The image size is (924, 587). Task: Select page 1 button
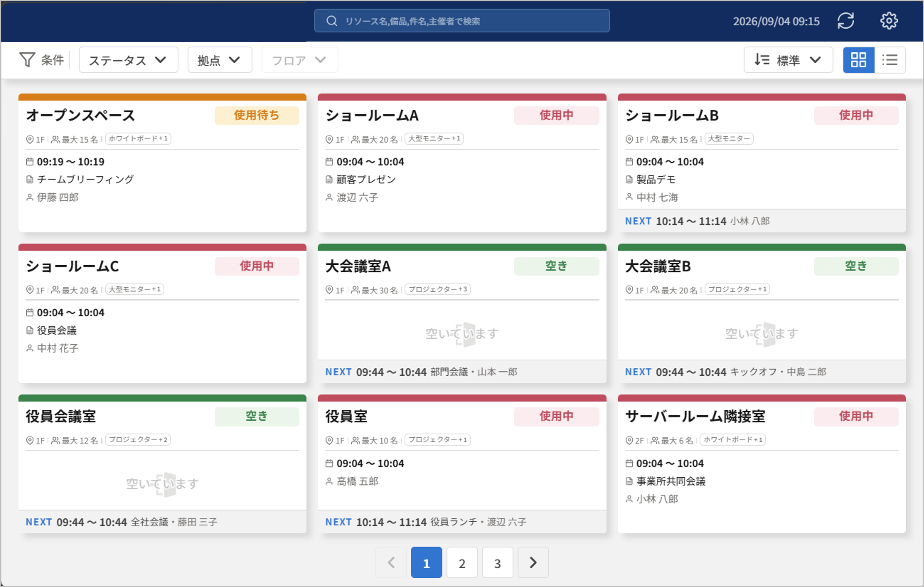pos(426,563)
